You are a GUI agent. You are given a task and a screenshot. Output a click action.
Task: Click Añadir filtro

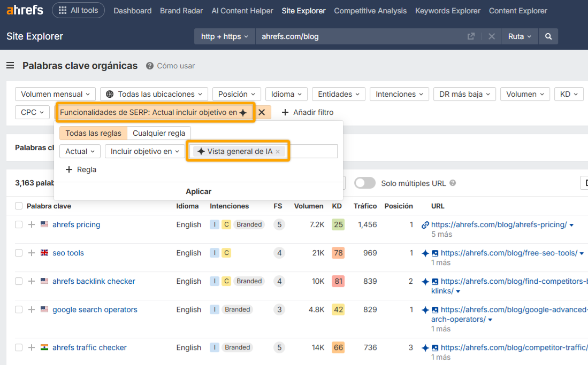tap(308, 112)
